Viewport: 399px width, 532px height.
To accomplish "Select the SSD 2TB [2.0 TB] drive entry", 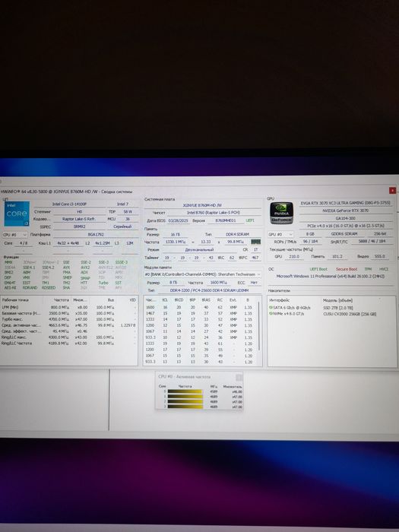I will (338, 308).
